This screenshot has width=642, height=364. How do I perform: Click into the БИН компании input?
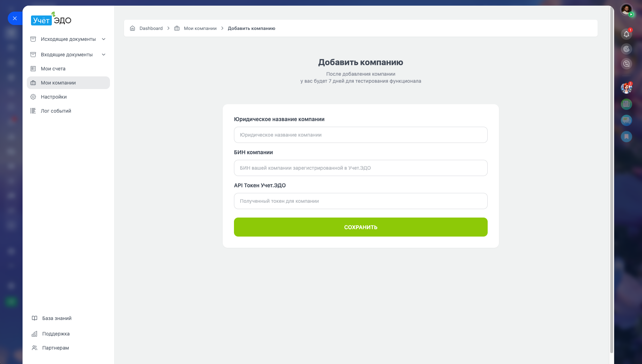(x=361, y=168)
